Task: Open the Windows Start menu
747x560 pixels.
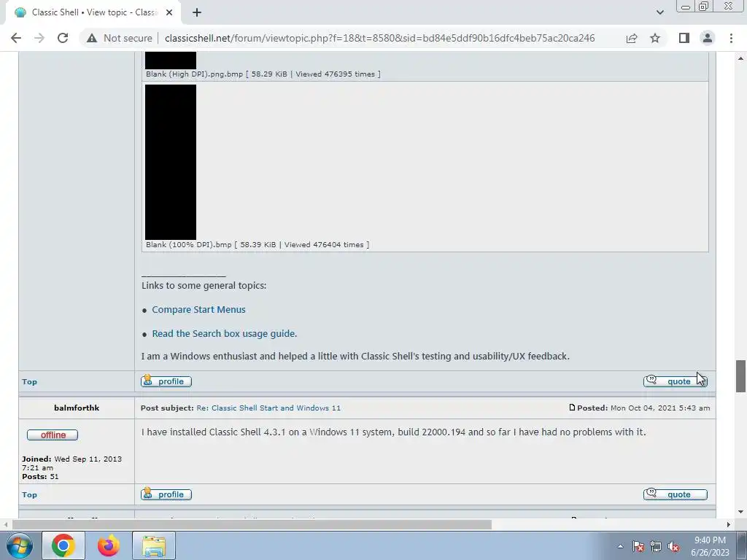Action: pyautogui.click(x=19, y=545)
